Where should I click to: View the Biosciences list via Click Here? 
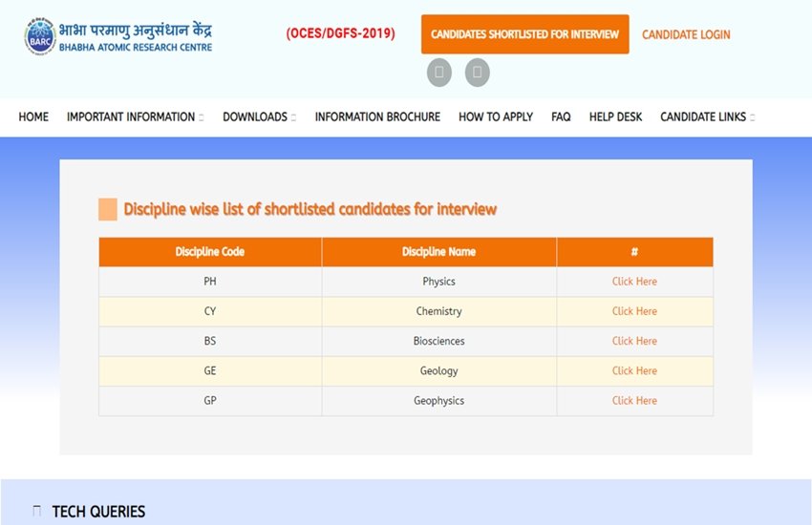click(634, 341)
